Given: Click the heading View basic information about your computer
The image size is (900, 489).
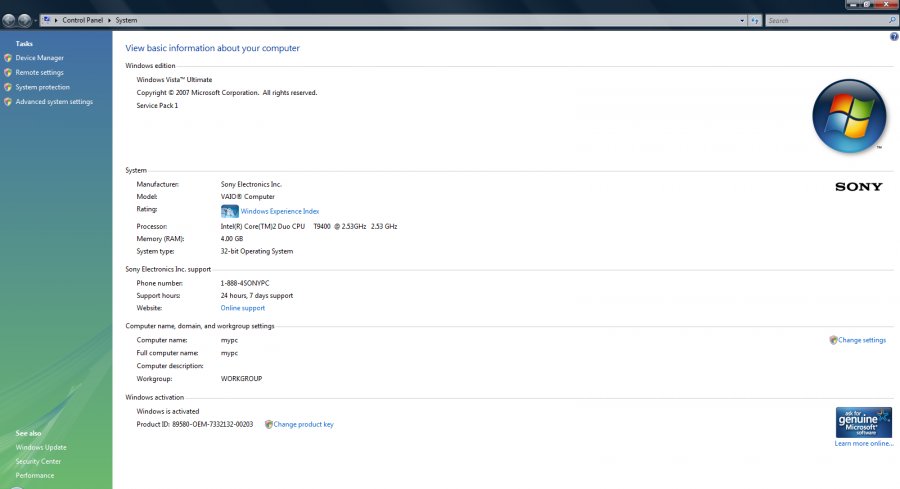Looking at the screenshot, I should [x=212, y=48].
